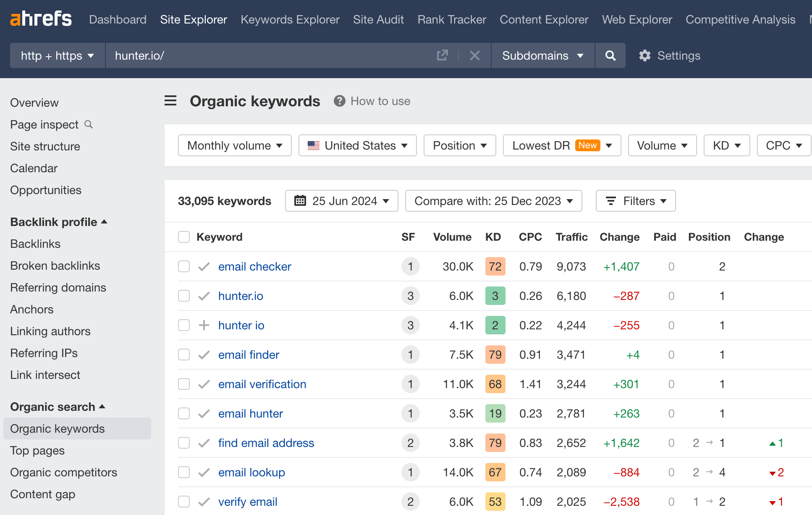The height and width of the screenshot is (515, 812).
Task: Click the checkmark icon beside hunter.io
Action: coord(204,296)
